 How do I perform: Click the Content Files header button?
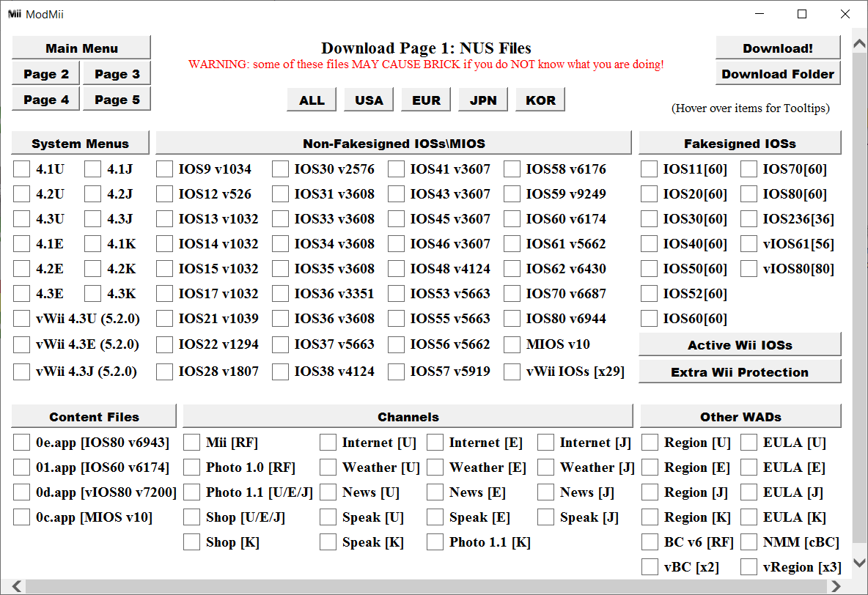tap(94, 416)
